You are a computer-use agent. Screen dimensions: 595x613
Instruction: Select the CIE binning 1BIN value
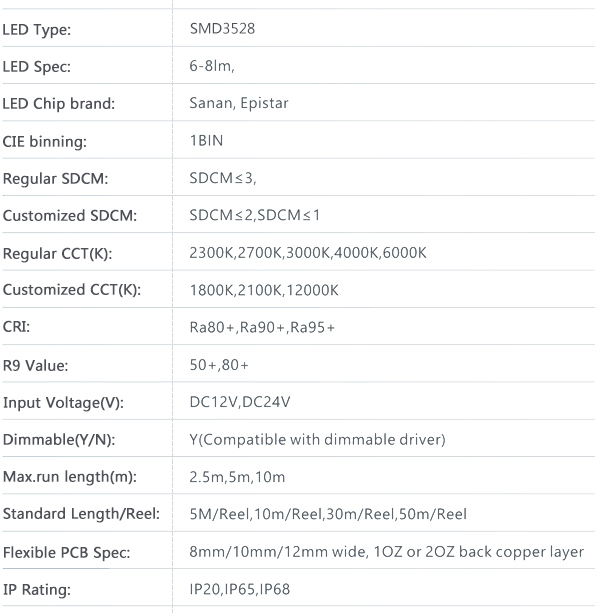coord(206,141)
